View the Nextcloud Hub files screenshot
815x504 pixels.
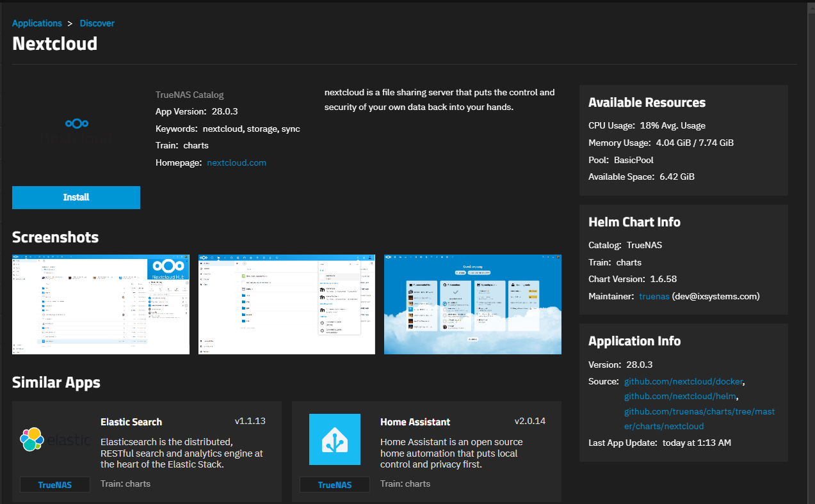[x=101, y=304]
